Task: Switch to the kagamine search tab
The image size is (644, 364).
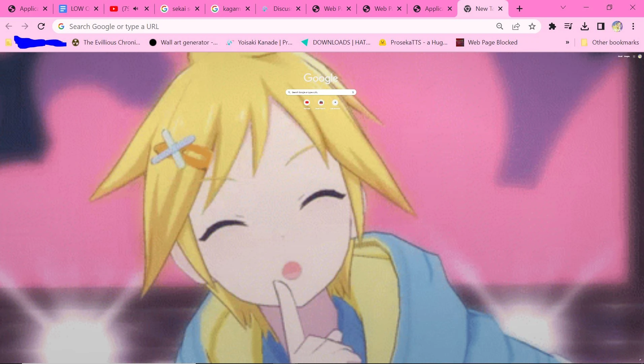Action: click(x=232, y=8)
